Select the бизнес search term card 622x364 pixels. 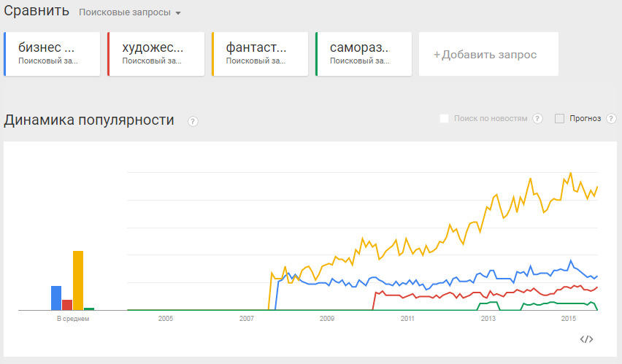click(52, 54)
